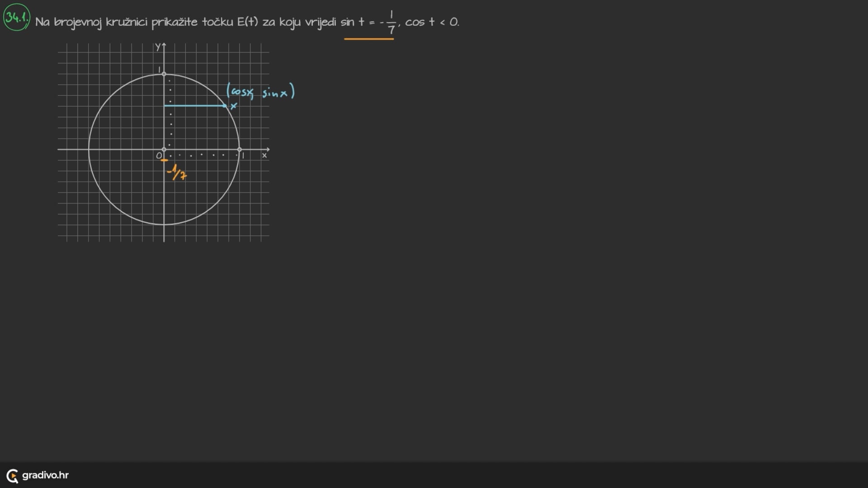The height and width of the screenshot is (488, 868).
Task: Open the gradivo.hr text link
Action: point(45,475)
